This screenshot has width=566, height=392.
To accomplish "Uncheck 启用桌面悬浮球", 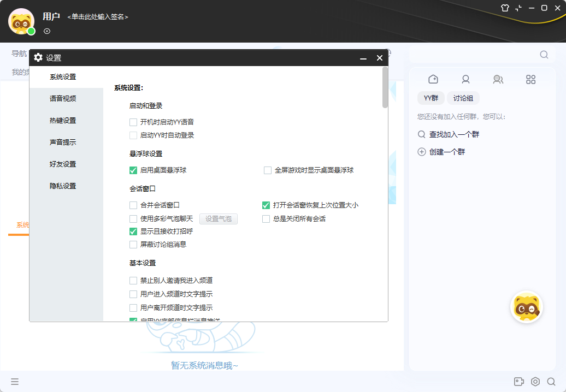I will click(133, 170).
